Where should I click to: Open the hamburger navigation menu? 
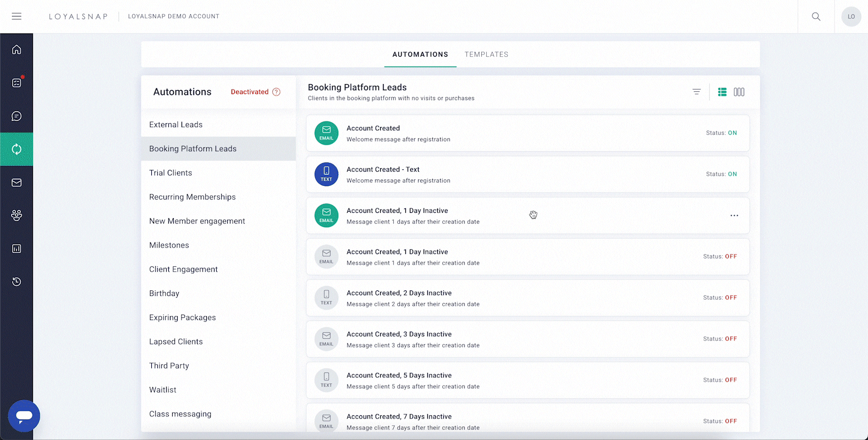pos(17,16)
